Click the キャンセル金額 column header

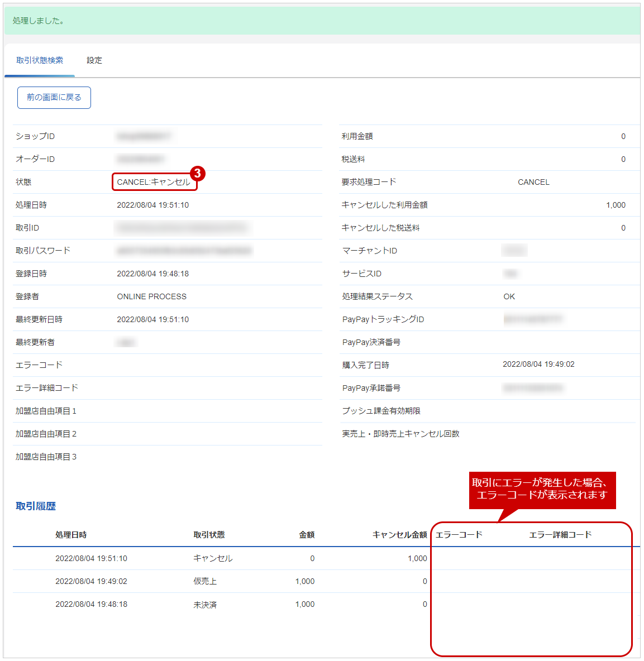pos(400,534)
